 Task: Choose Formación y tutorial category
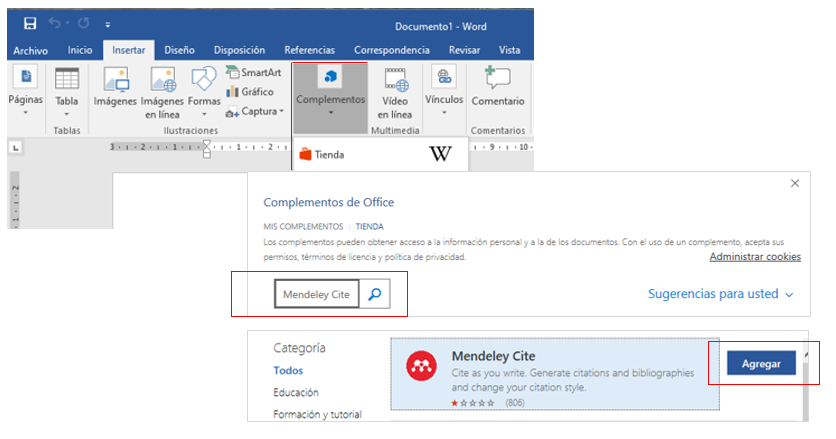tap(317, 414)
